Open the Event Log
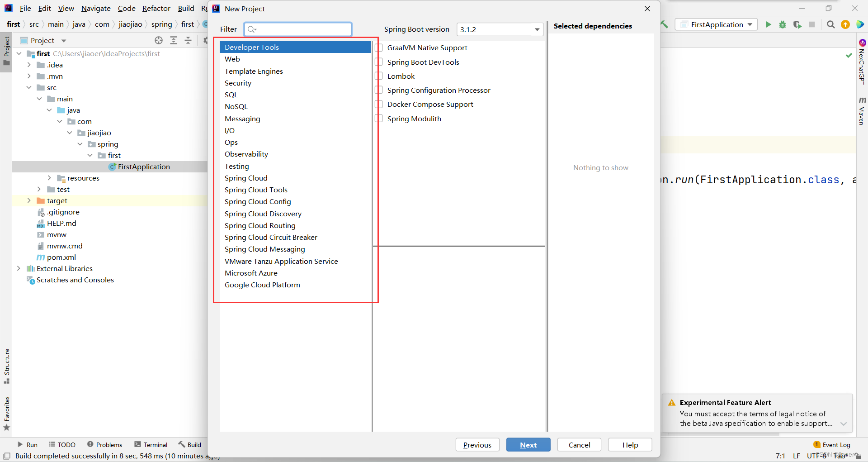868x462 pixels. pos(832,445)
